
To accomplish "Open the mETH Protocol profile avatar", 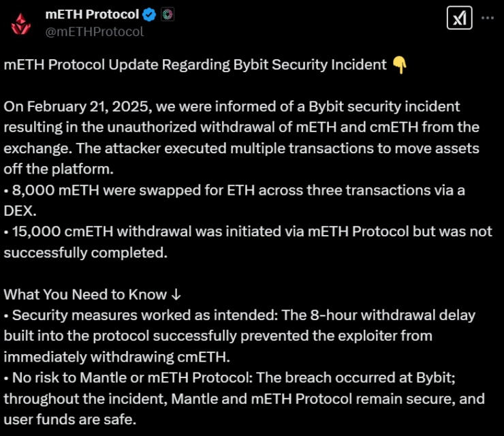I will click(21, 23).
